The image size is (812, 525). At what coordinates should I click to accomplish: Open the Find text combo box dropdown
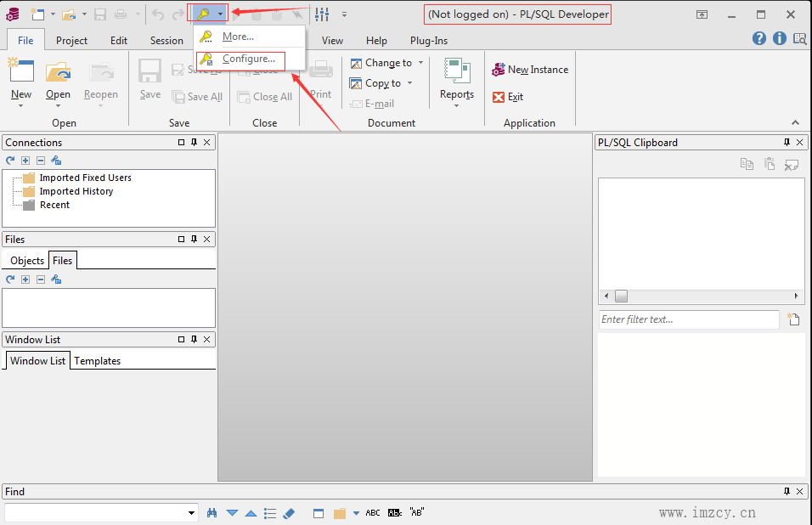pos(192,513)
